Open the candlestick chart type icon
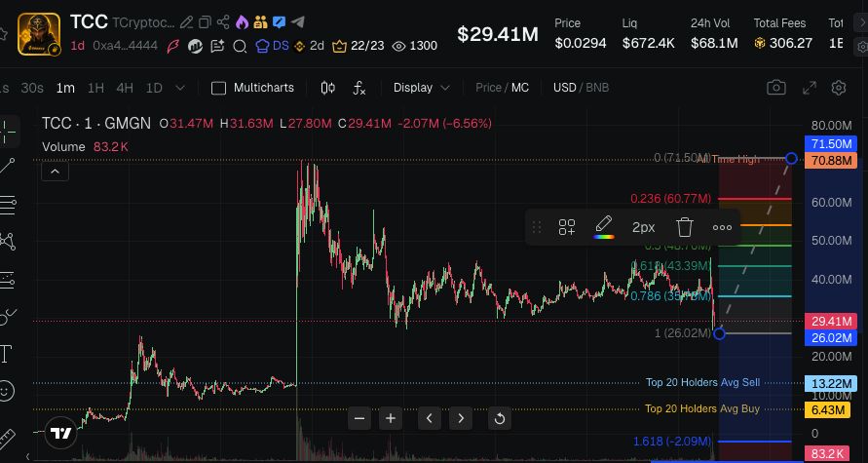 (x=328, y=88)
